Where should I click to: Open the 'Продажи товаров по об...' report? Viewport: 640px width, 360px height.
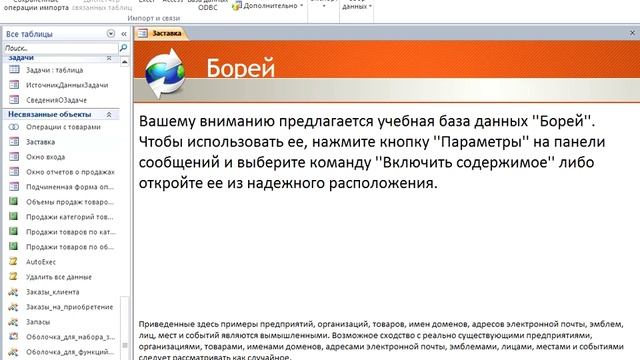click(70, 247)
